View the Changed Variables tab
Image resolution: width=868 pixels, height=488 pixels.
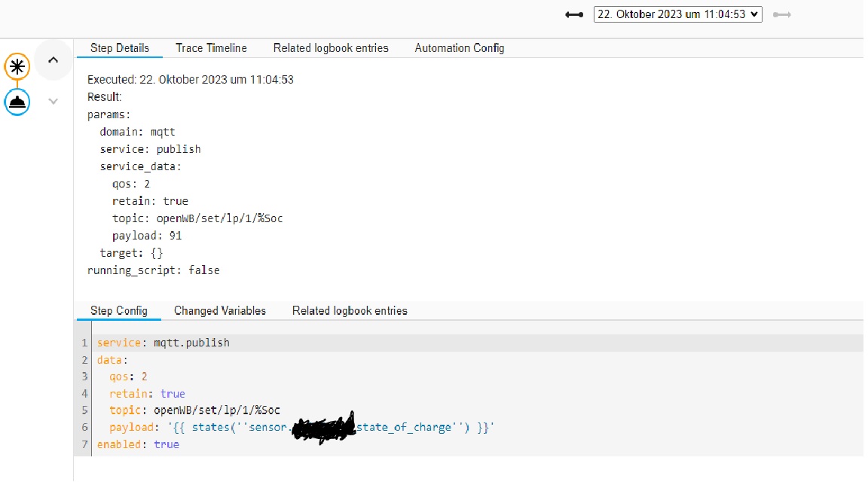pyautogui.click(x=219, y=311)
